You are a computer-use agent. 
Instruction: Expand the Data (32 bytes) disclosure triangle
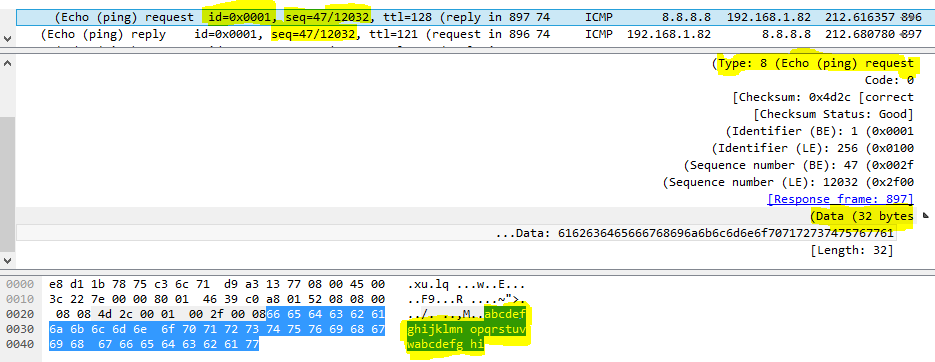coord(925,215)
